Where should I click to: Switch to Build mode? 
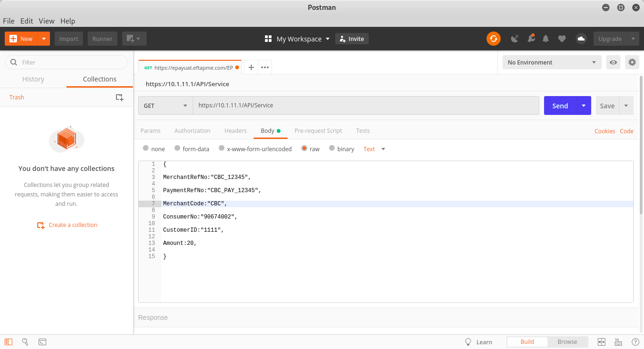point(527,342)
